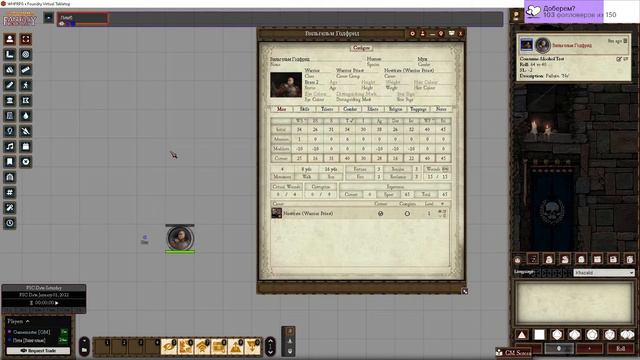
Task: Open the Wall Controls building icon
Action: (10, 100)
